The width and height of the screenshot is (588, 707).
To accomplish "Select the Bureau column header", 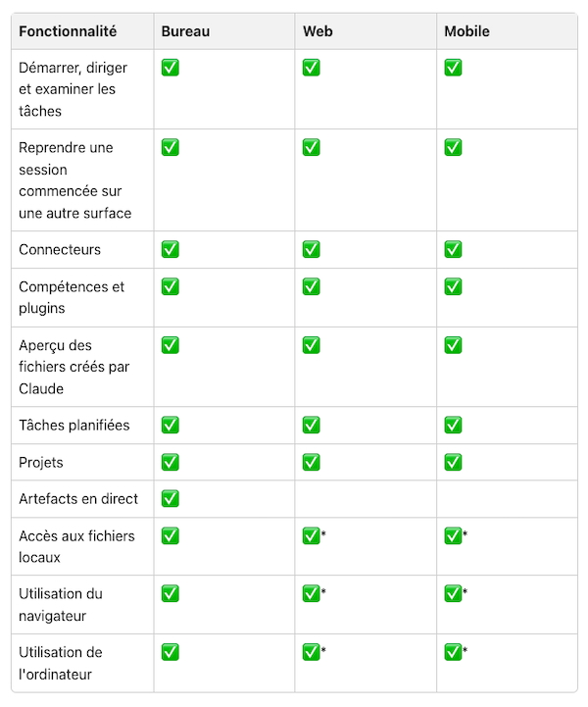I will pyautogui.click(x=185, y=31).
